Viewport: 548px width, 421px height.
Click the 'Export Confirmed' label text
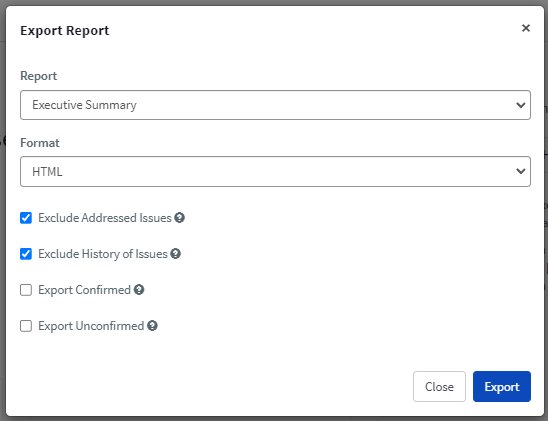point(85,290)
